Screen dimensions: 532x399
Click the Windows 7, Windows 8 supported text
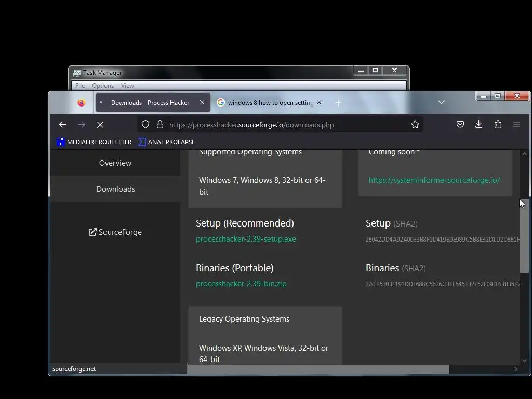[x=262, y=186]
